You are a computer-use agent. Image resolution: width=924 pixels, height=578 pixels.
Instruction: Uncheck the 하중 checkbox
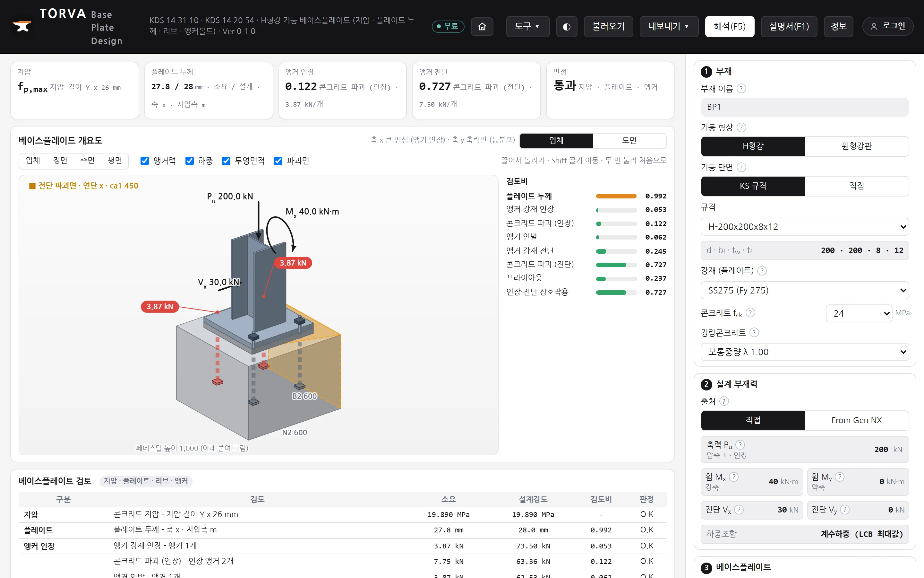189,161
